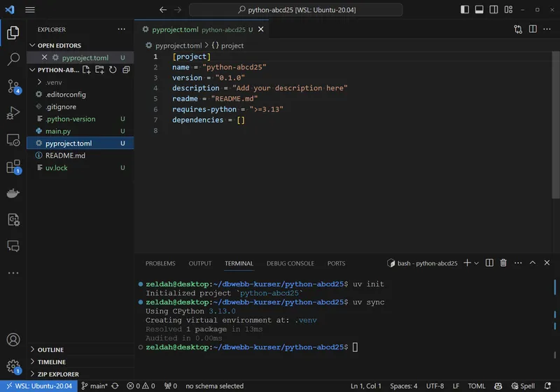Close the pyproject.toml editor tab
The height and width of the screenshot is (392, 560).
(x=260, y=29)
